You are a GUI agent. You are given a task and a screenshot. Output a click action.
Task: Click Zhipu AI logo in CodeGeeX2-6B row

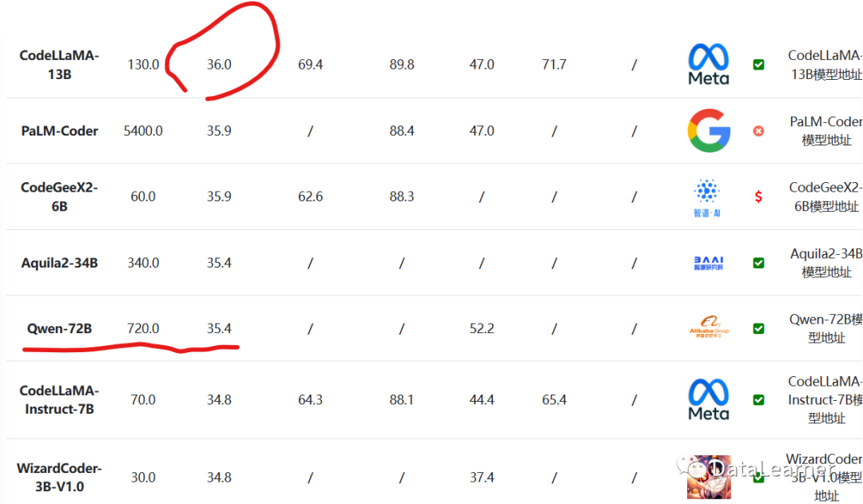[x=708, y=196]
